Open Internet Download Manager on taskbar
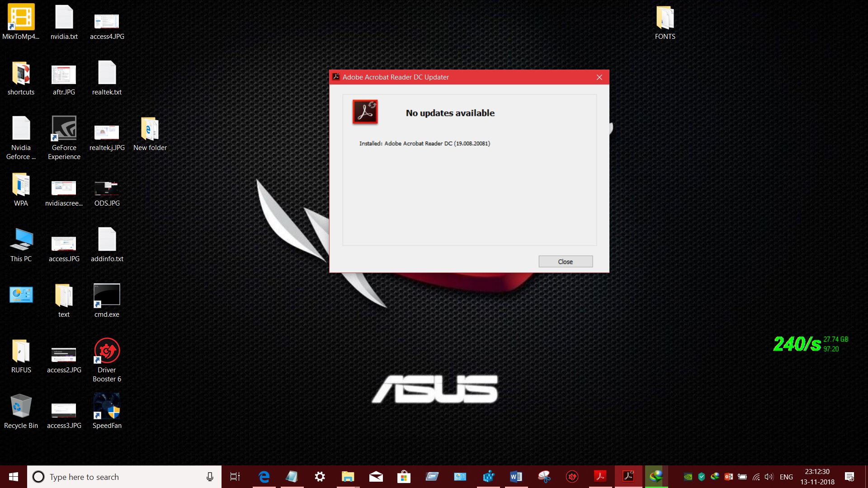 (x=656, y=477)
